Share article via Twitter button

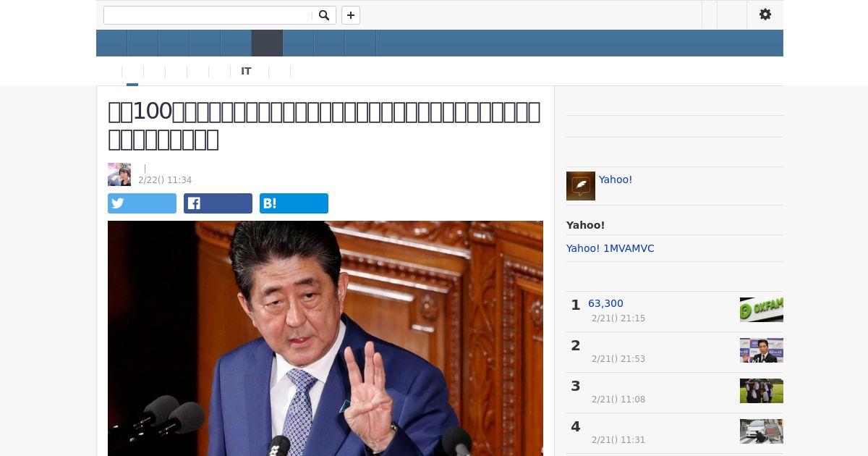tap(142, 203)
